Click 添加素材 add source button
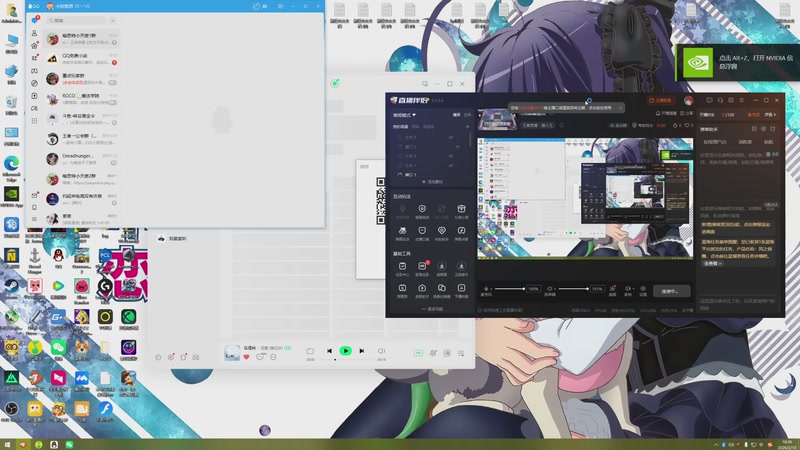The width and height of the screenshot is (800, 450). [432, 182]
